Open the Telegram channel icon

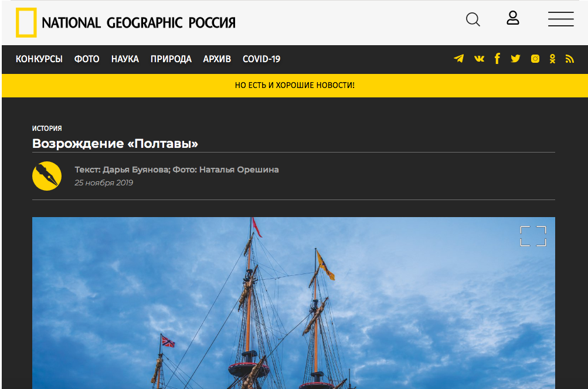pyautogui.click(x=458, y=59)
